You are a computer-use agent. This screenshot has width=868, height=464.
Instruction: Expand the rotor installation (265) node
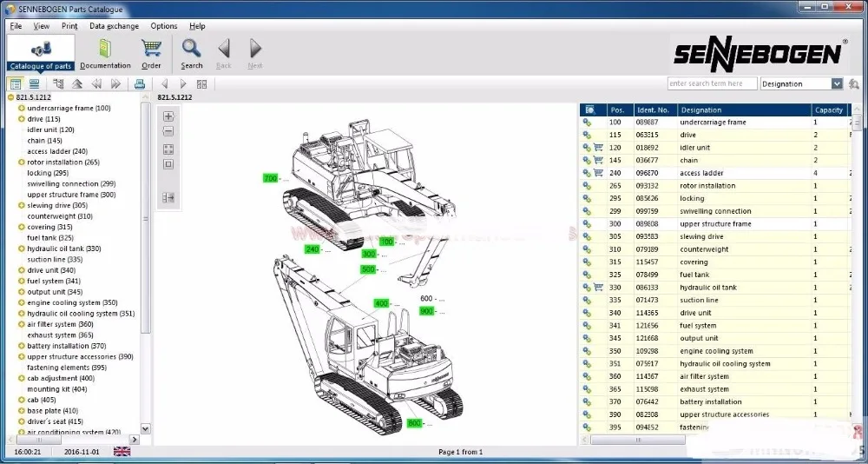click(22, 162)
